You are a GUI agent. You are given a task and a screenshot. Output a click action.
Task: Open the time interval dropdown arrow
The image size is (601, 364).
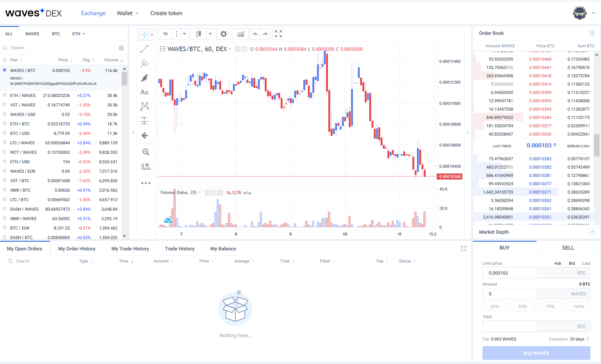point(184,34)
